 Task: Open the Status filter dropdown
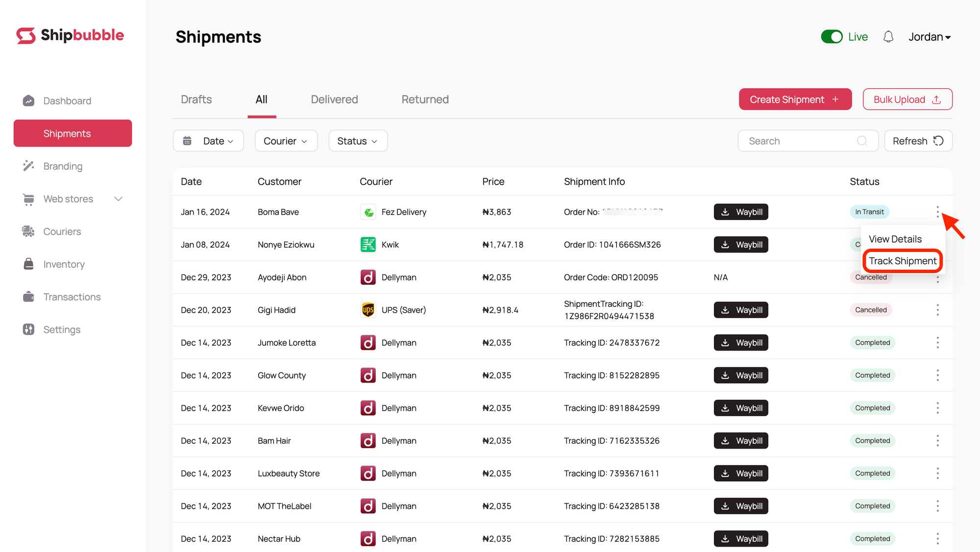[358, 141]
